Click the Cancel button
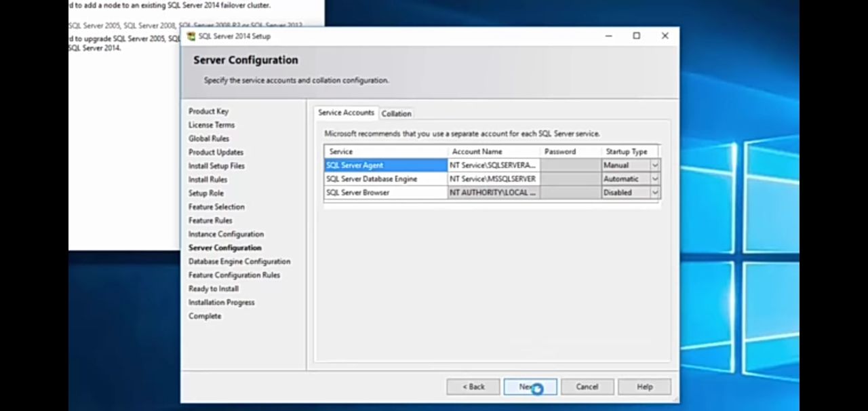Viewport: 868px width, 411px height. point(587,387)
